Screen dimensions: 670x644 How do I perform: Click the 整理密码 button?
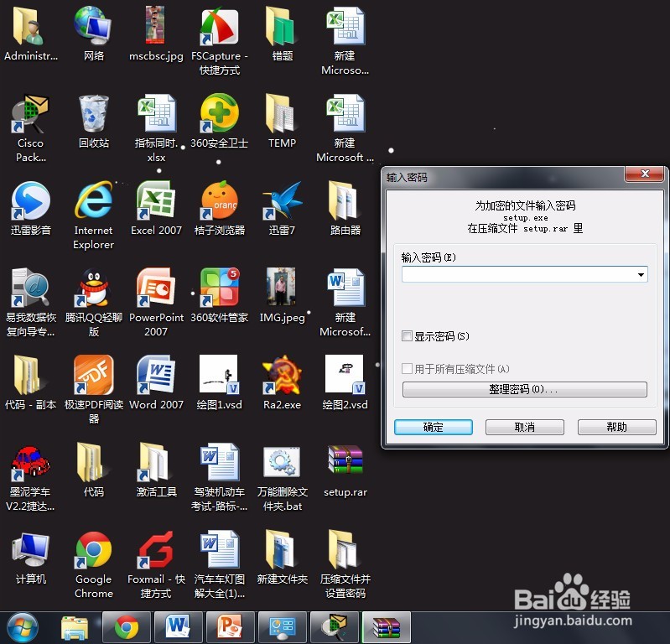click(x=524, y=389)
